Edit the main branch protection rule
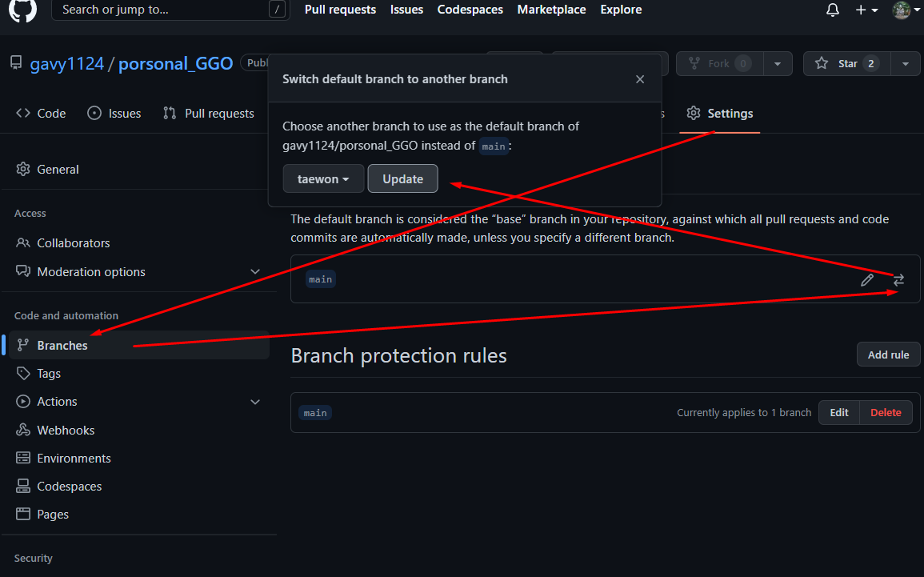This screenshot has width=924, height=577. coord(839,413)
